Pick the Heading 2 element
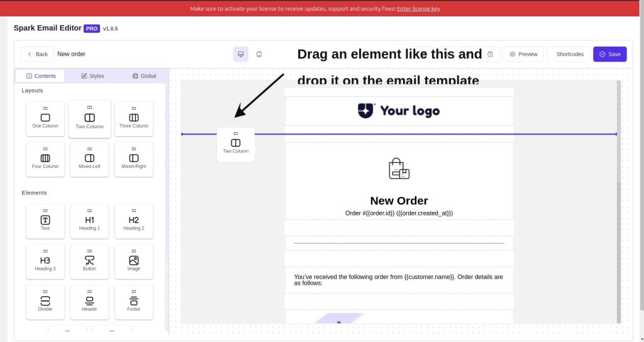 click(134, 221)
